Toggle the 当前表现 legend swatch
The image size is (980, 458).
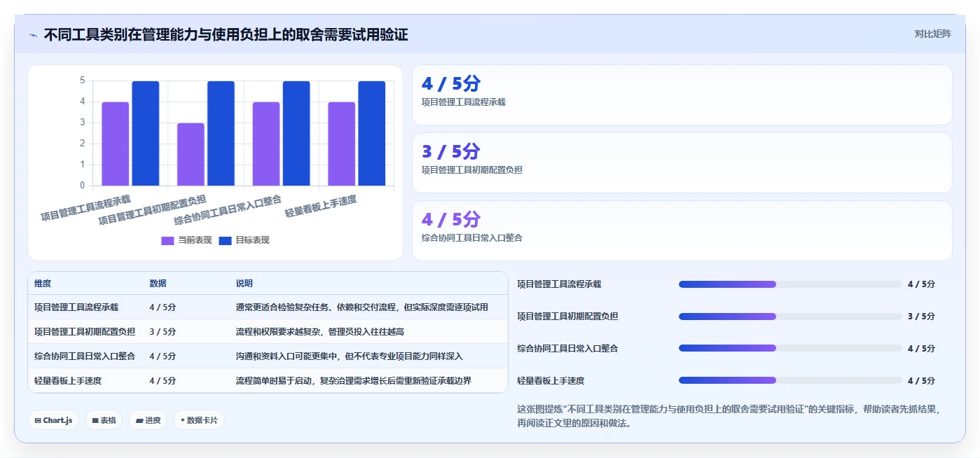(167, 240)
